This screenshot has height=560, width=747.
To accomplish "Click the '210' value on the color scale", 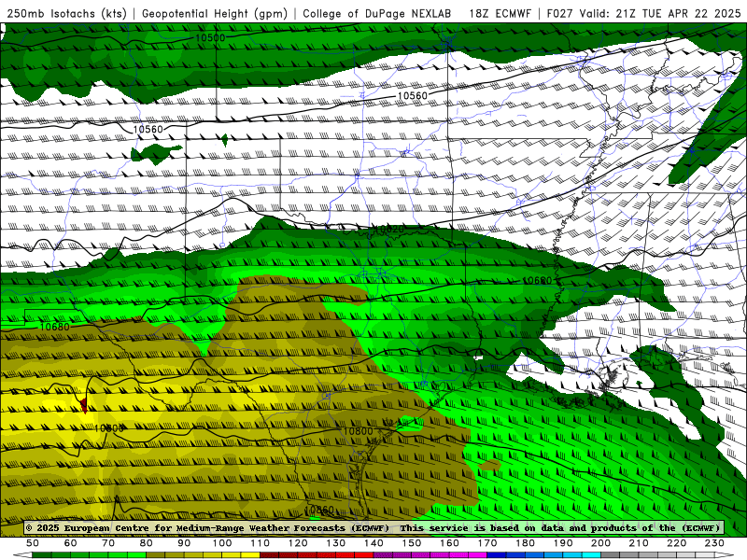I will tap(639, 543).
